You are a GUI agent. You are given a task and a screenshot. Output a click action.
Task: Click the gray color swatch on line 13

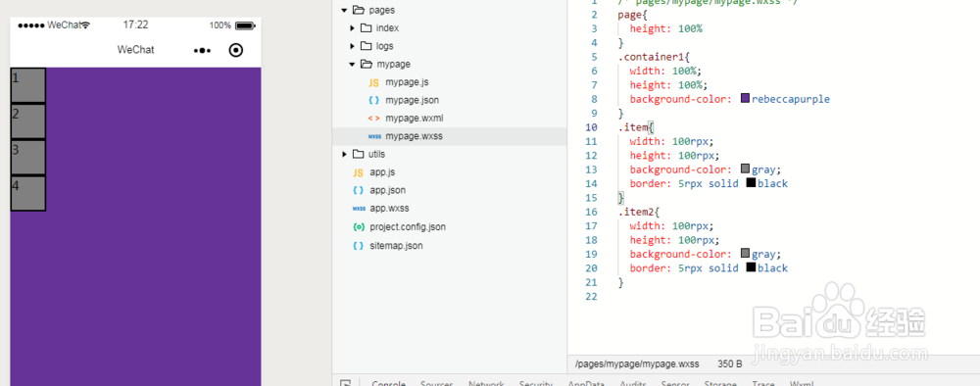[745, 169]
